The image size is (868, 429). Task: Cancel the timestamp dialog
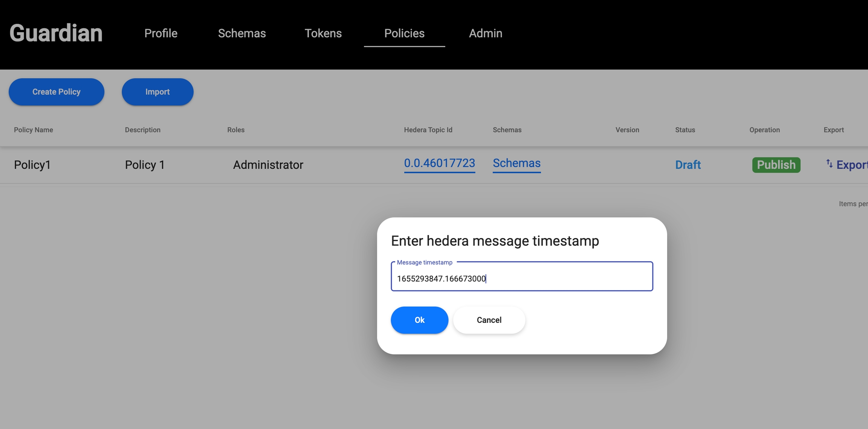pyautogui.click(x=489, y=320)
